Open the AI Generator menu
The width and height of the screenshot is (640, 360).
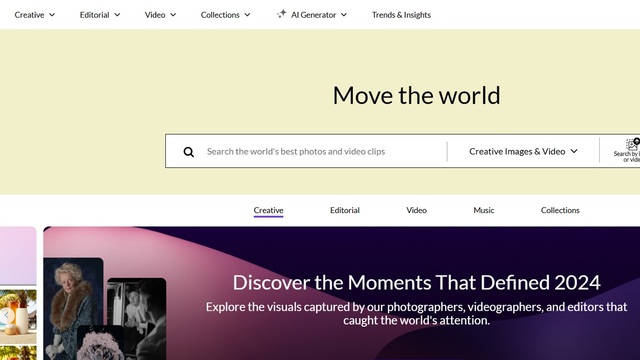[x=312, y=15]
